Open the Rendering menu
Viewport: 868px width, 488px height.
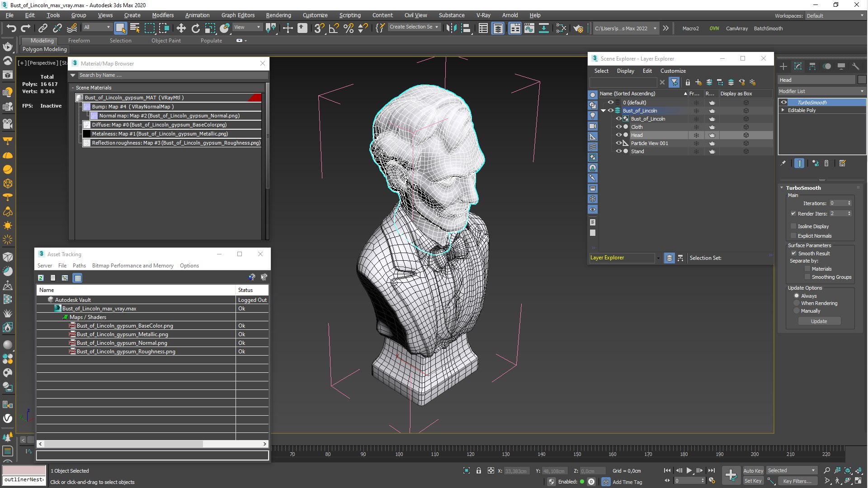[x=278, y=15]
